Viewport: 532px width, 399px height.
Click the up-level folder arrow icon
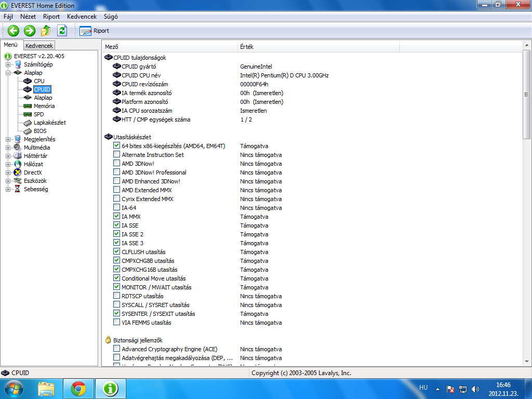[x=46, y=31]
